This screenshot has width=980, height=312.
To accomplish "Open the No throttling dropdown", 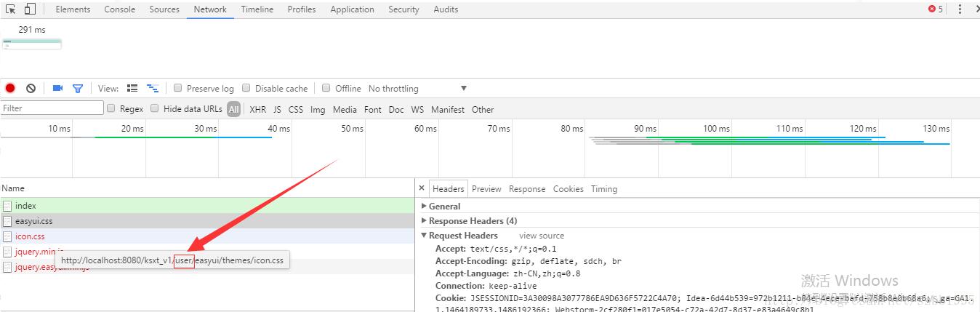I will coord(417,88).
